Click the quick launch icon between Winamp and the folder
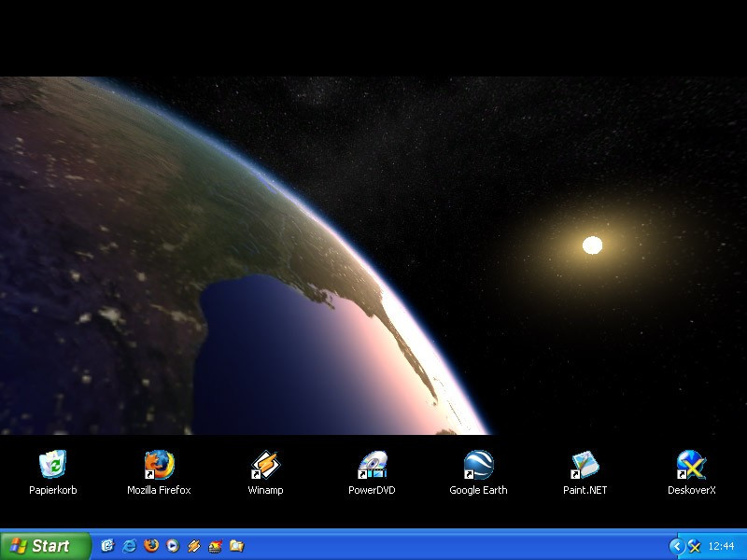This screenshot has height=560, width=747. (x=216, y=546)
